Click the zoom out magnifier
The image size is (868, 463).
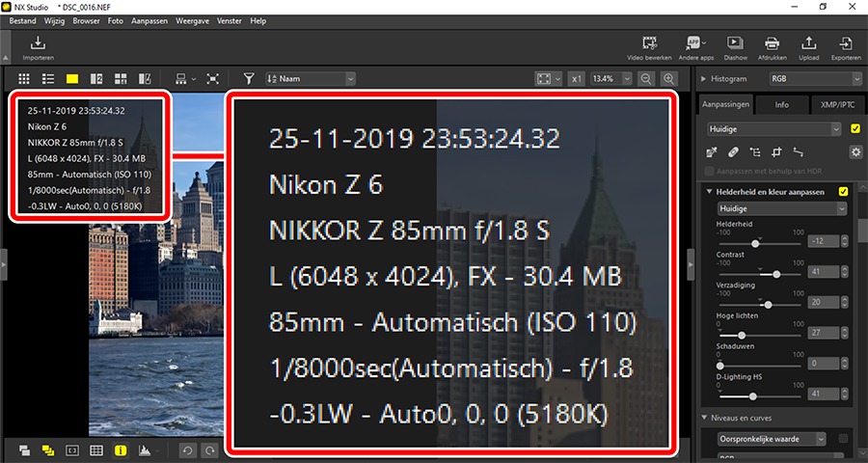pos(645,79)
